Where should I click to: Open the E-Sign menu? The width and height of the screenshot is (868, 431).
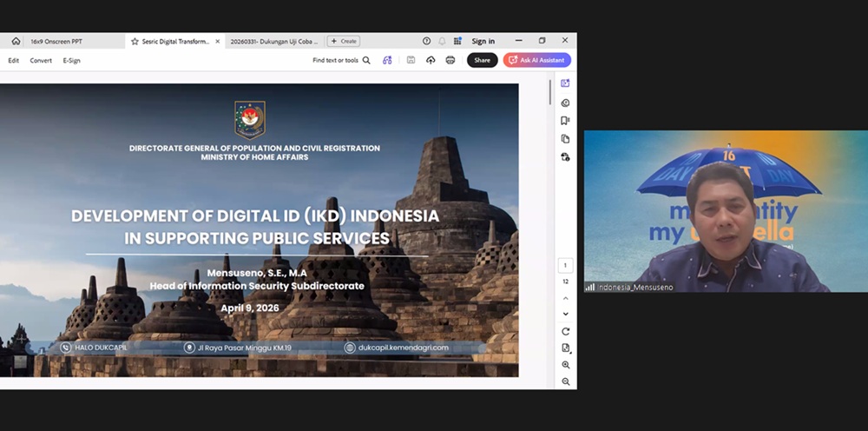coord(71,61)
